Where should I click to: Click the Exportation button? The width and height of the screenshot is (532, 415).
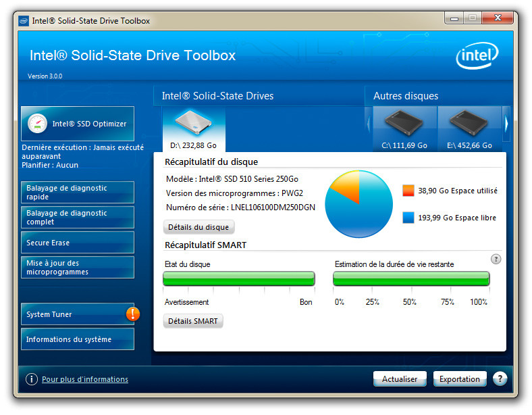pyautogui.click(x=460, y=379)
